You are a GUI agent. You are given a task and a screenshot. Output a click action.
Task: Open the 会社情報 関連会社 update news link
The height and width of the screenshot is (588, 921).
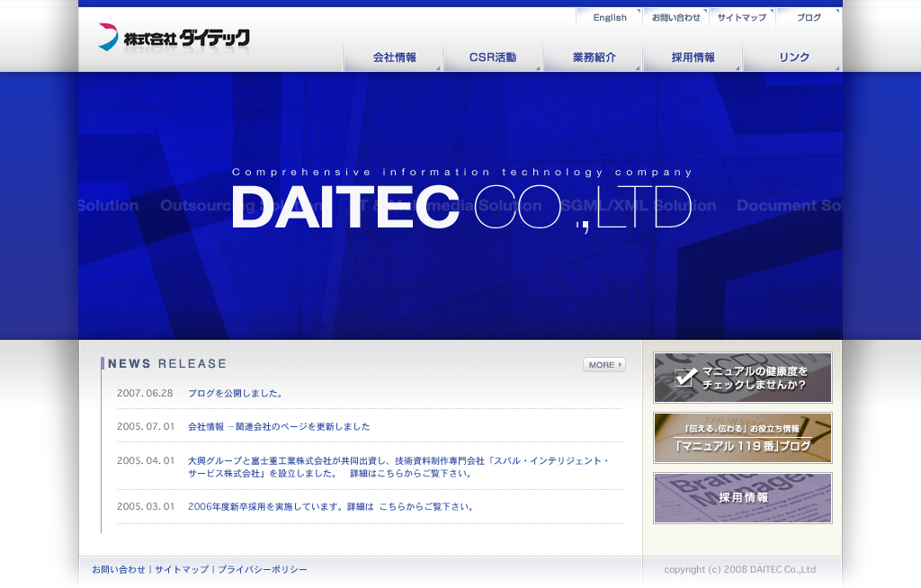(x=279, y=427)
